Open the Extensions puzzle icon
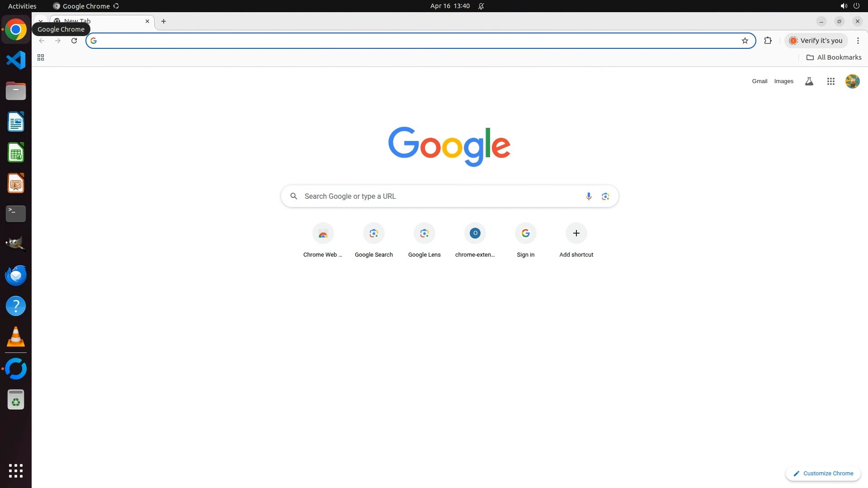The height and width of the screenshot is (488, 868). click(768, 41)
